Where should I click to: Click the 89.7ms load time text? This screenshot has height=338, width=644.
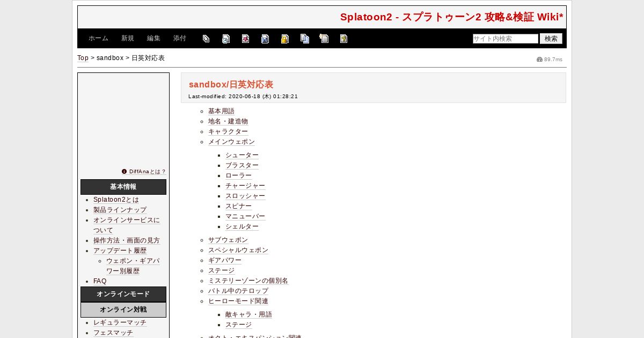[x=553, y=60]
